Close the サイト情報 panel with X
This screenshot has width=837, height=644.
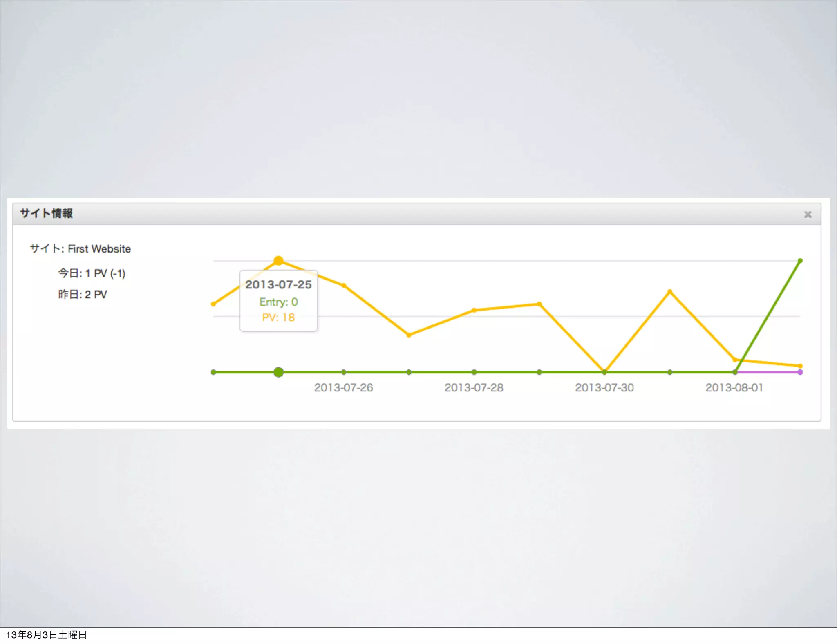click(x=808, y=215)
